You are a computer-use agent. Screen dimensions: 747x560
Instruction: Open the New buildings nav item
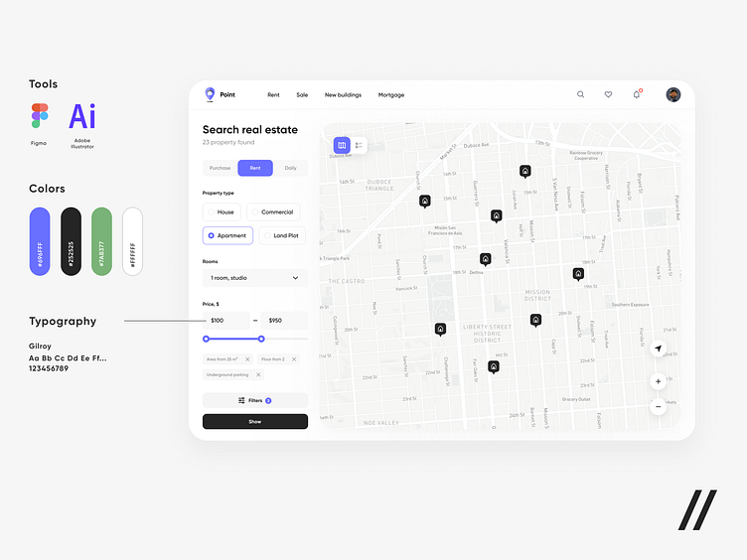(x=343, y=95)
